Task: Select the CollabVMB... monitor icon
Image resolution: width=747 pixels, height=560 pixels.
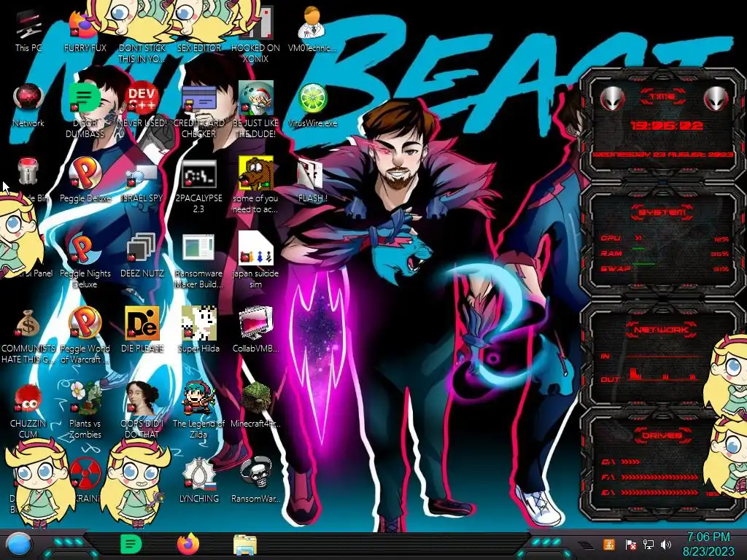Action: point(255,330)
